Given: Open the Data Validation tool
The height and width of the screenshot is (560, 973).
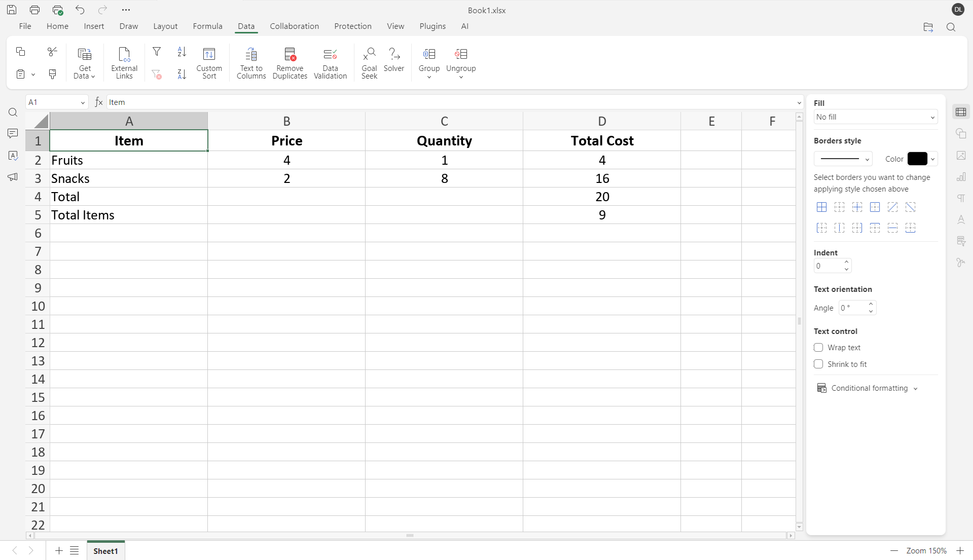Looking at the screenshot, I should pos(330,63).
